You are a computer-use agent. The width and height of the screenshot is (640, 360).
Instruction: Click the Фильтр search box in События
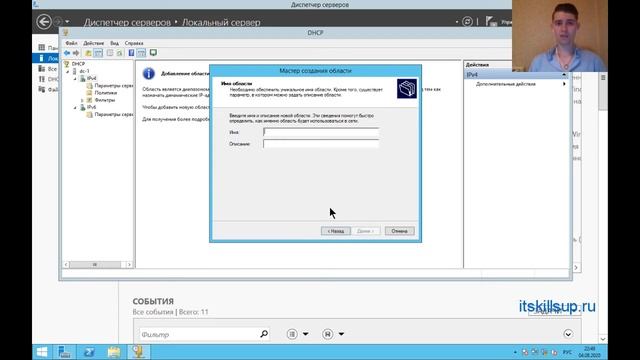(199, 334)
